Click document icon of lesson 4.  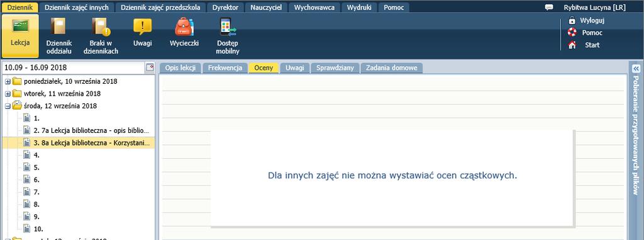pyautogui.click(x=26, y=155)
